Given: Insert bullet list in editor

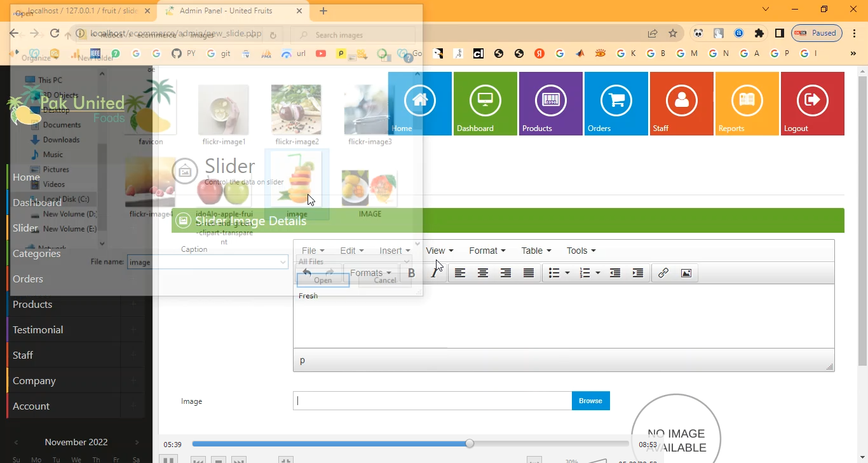Looking at the screenshot, I should 554,273.
